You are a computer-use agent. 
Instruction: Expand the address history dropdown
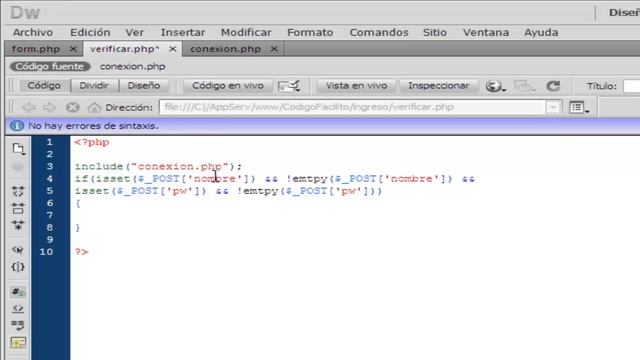pos(553,107)
